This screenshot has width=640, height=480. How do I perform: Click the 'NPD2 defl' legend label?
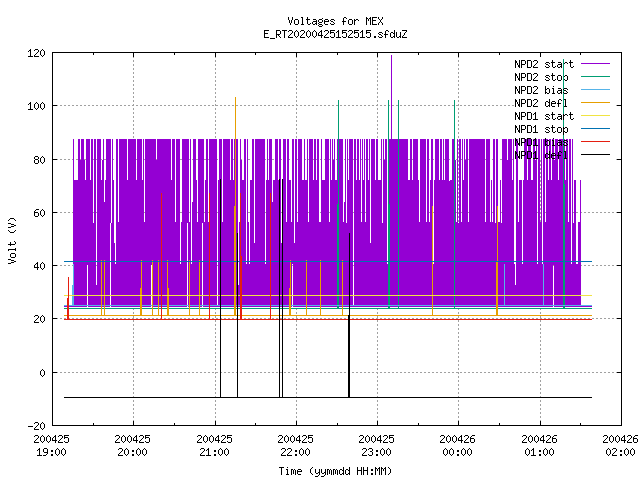click(541, 103)
